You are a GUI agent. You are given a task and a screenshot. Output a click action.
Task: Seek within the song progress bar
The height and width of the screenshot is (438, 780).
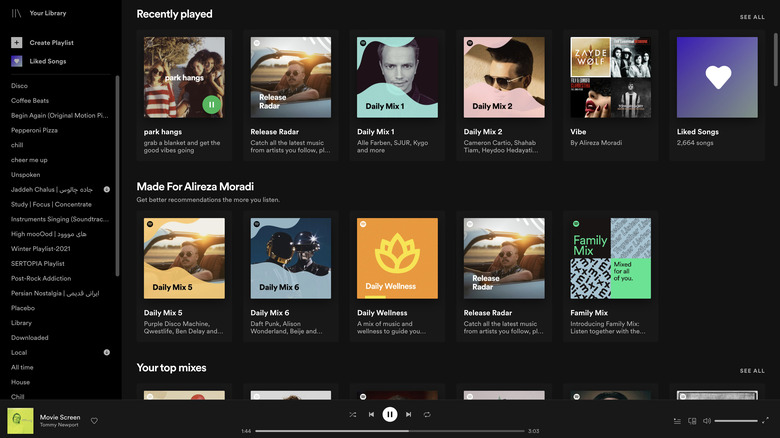(x=390, y=431)
